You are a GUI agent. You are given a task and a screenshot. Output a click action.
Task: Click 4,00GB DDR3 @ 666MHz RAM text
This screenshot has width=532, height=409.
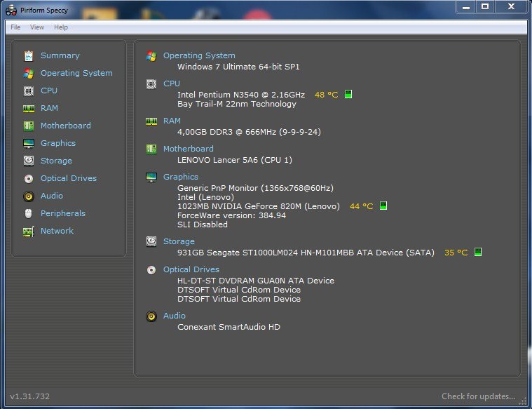pyautogui.click(x=249, y=132)
